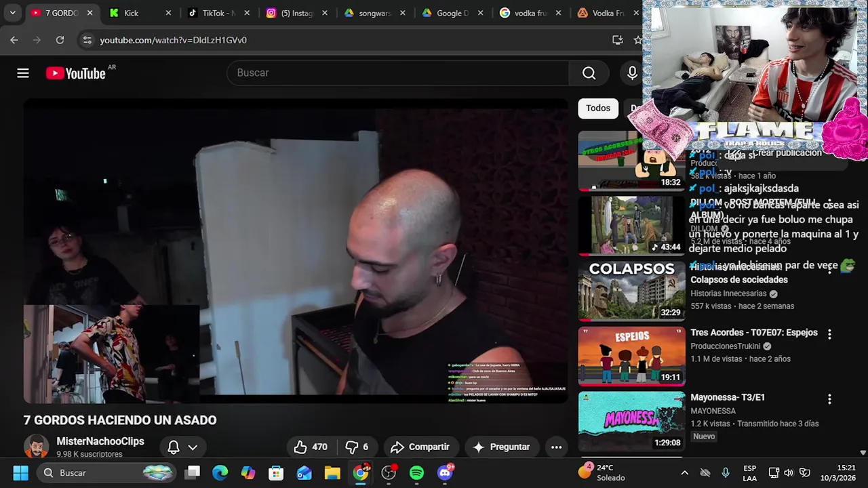Open the more actions three-dot button under video

(556, 447)
